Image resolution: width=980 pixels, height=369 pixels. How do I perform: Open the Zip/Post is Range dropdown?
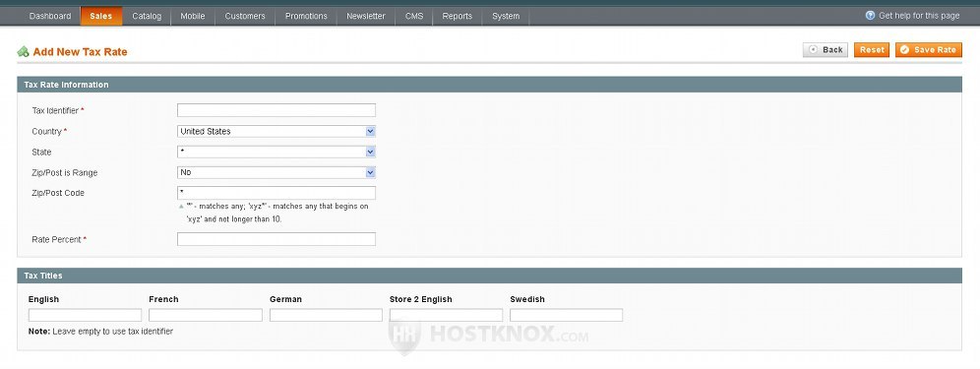coord(276,172)
